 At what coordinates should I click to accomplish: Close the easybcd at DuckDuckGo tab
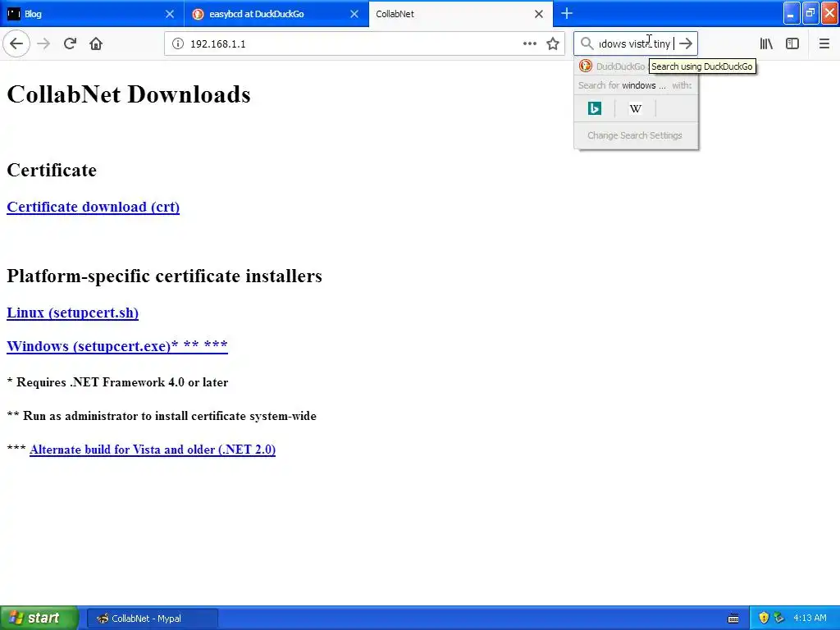pos(354,14)
